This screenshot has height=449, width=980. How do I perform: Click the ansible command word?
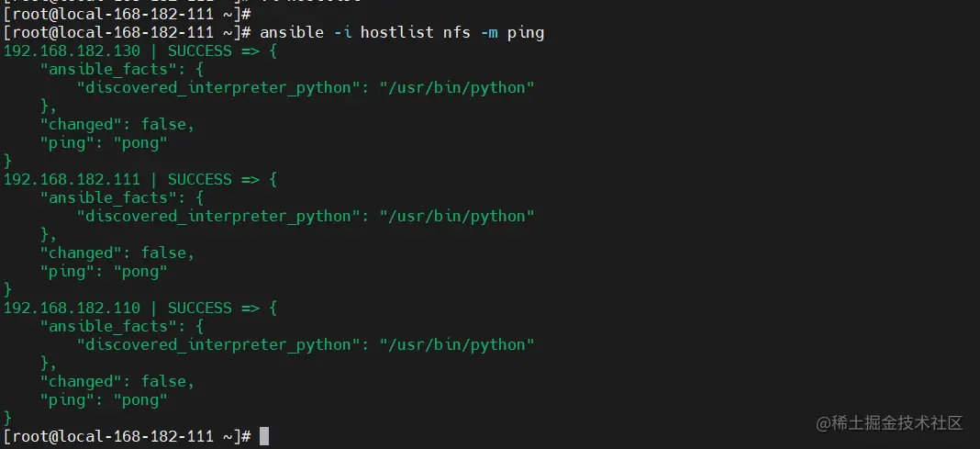click(x=292, y=32)
